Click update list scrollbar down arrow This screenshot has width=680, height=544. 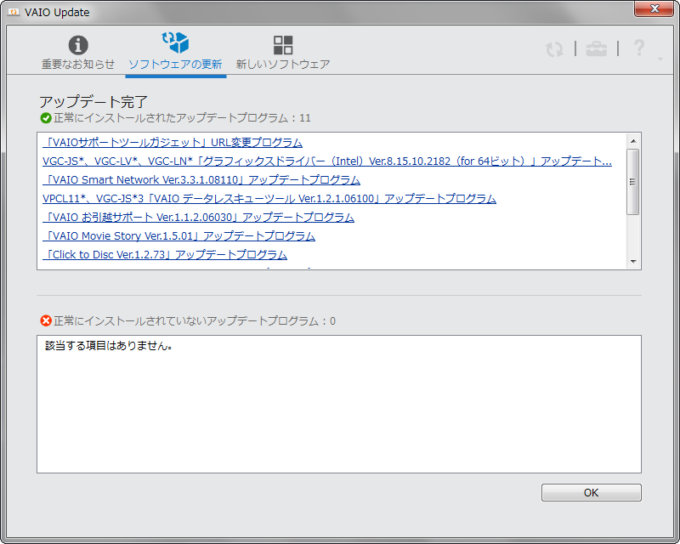tap(633, 261)
